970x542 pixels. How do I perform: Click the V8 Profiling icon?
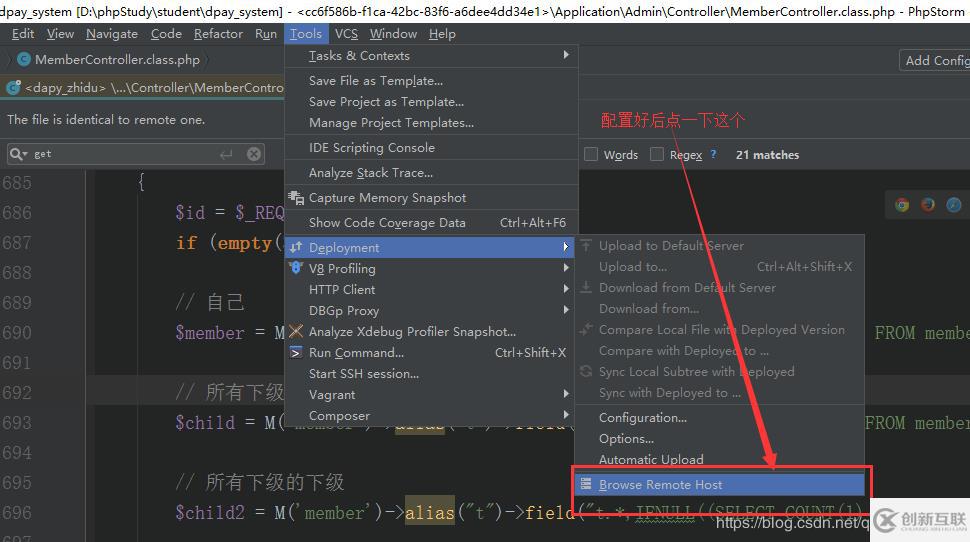click(296, 269)
